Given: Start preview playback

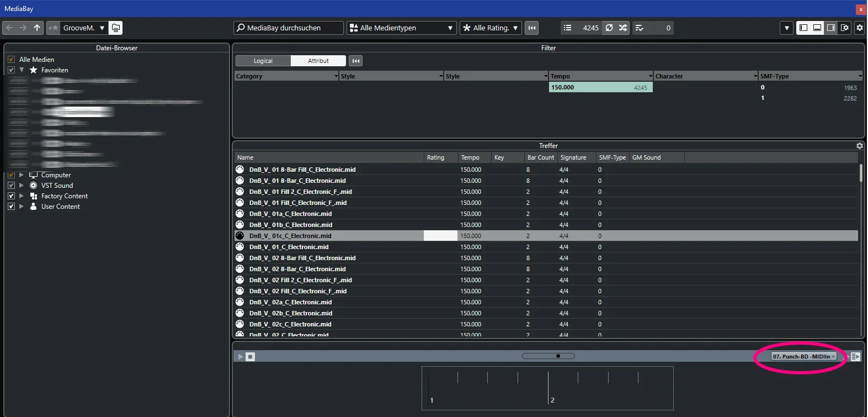Looking at the screenshot, I should [241, 357].
